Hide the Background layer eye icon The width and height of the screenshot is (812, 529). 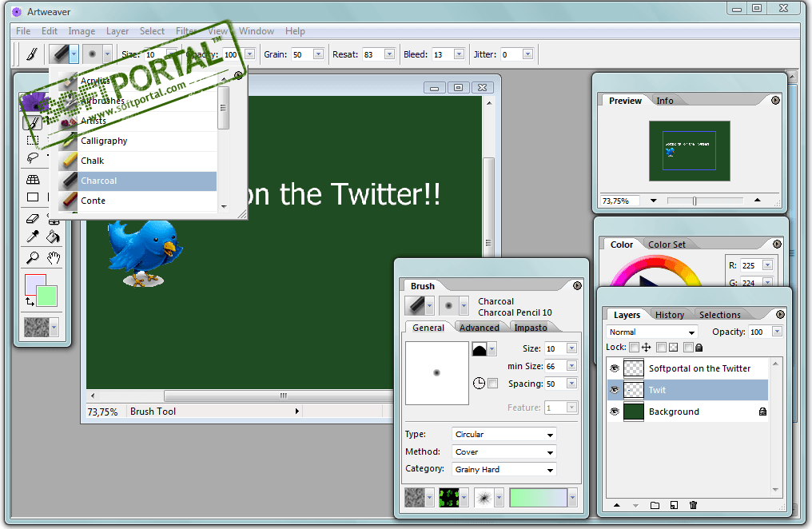tap(615, 412)
